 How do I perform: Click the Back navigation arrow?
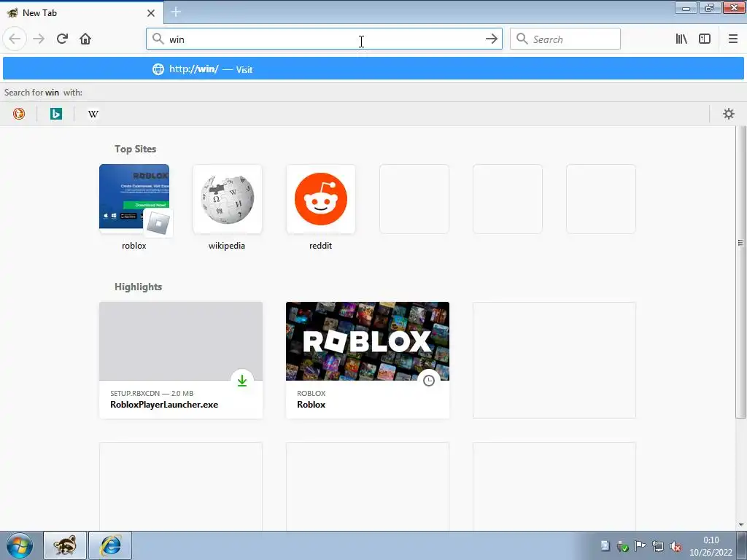click(x=15, y=39)
